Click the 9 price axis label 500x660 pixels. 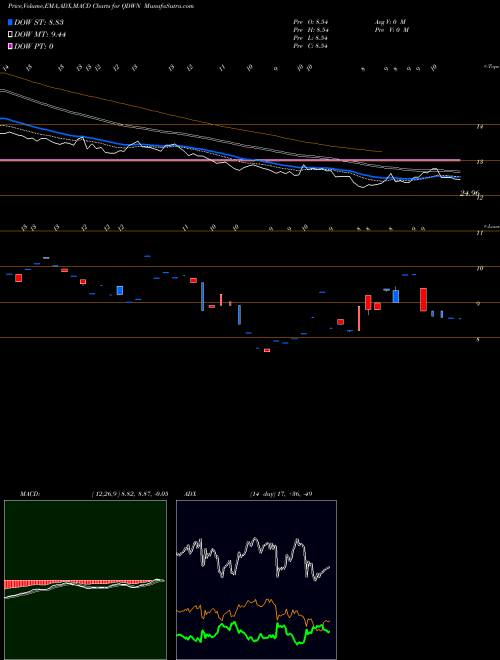coord(479,303)
